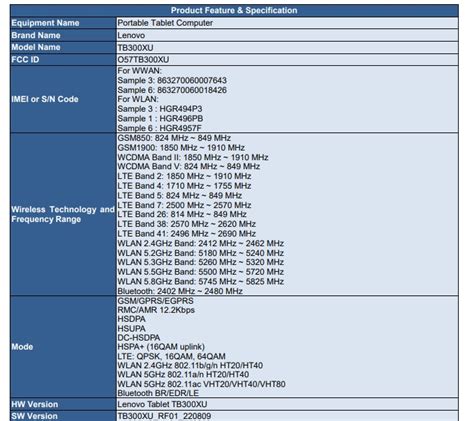The image size is (474, 421).
Task: Click the Model Name value TB300XU
Action: coord(135,48)
